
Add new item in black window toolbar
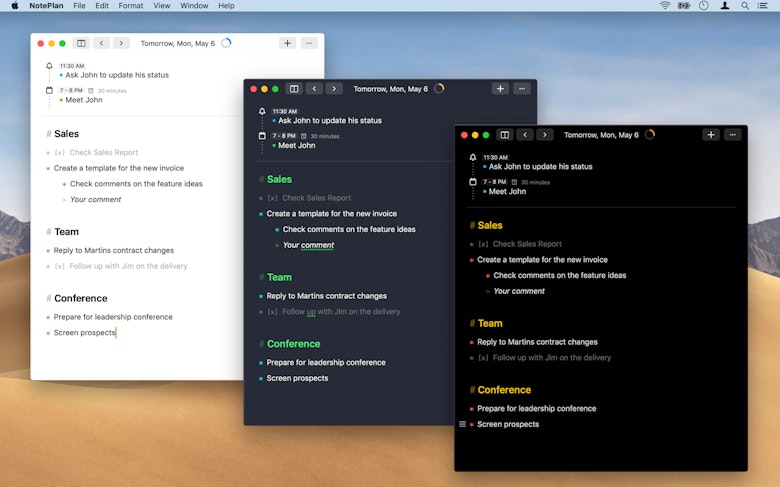pos(711,135)
